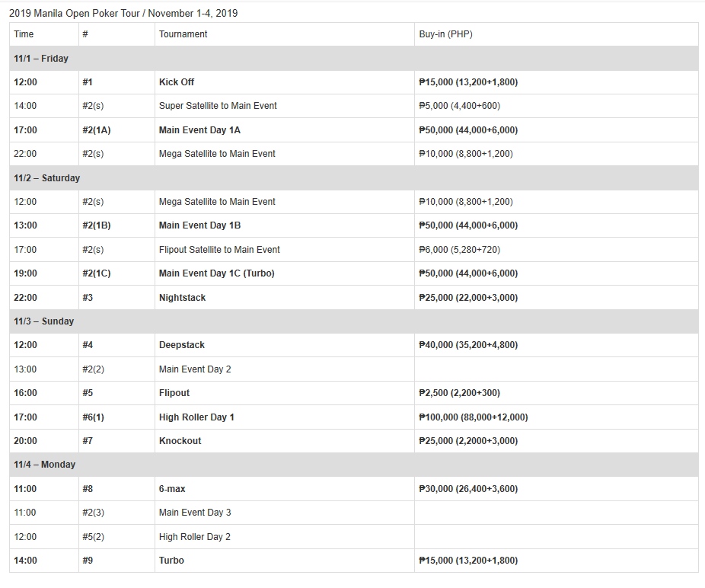Viewport: 705px width, 588px height.
Task: Click Saturday 12:00 'Mega Satellite to Main Event'
Action: (285, 202)
